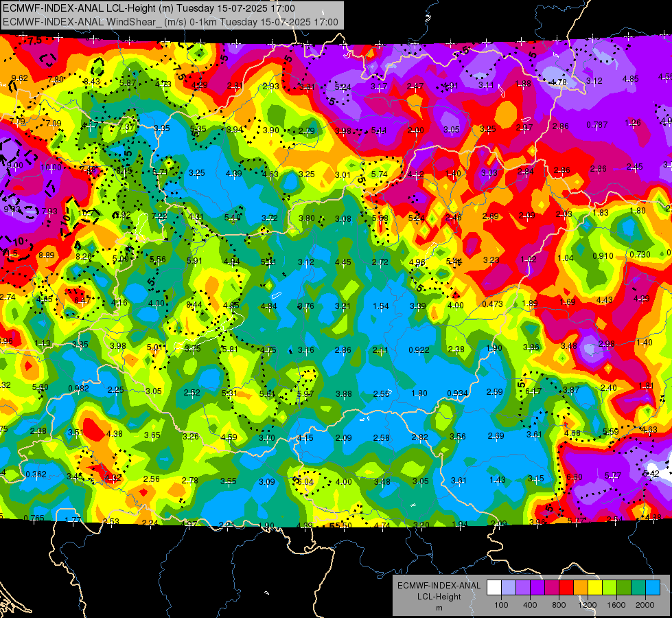
Task: Click the value '6.47' on the map
Action: coord(82,301)
